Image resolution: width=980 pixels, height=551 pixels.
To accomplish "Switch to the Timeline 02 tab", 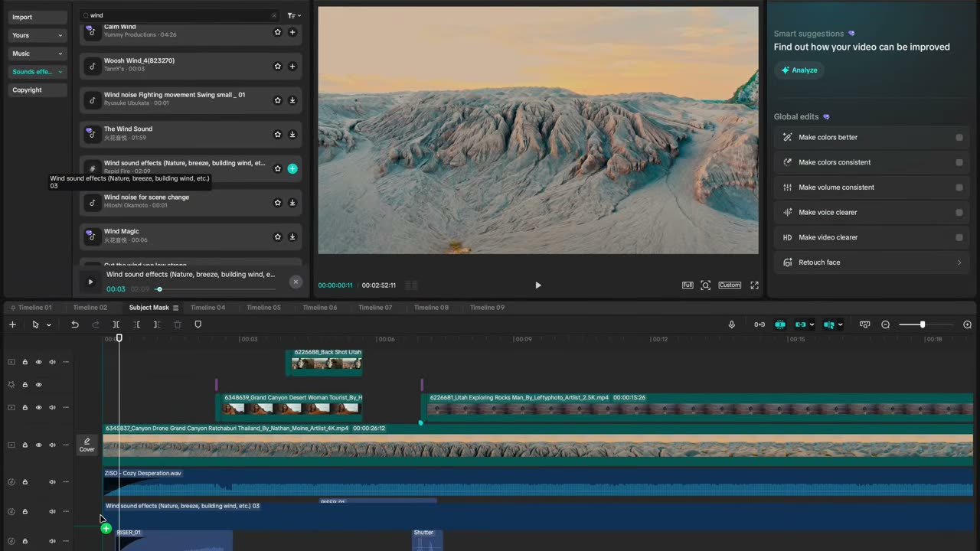I will coord(90,308).
